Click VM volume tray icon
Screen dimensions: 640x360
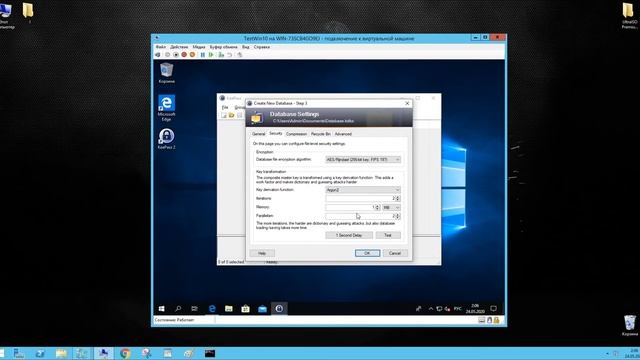pos(447,309)
